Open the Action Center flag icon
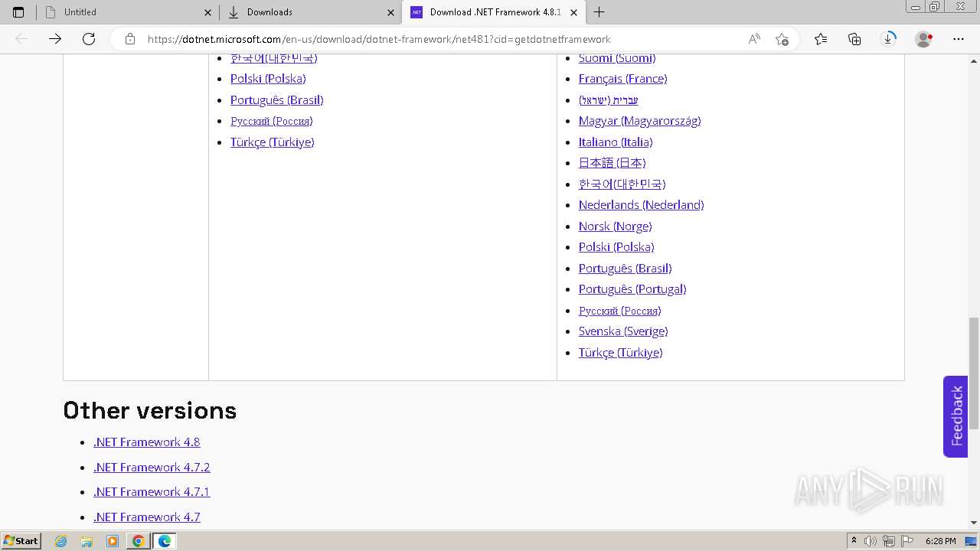 [x=907, y=541]
